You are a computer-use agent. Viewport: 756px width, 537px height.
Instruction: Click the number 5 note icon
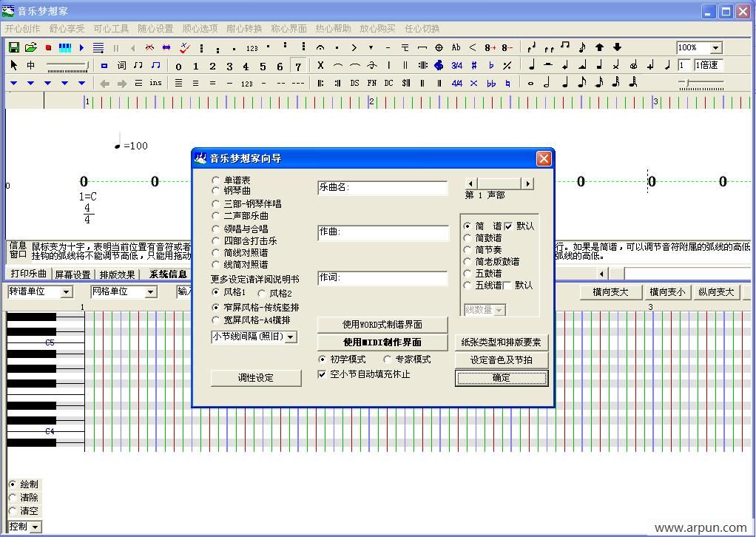point(263,66)
